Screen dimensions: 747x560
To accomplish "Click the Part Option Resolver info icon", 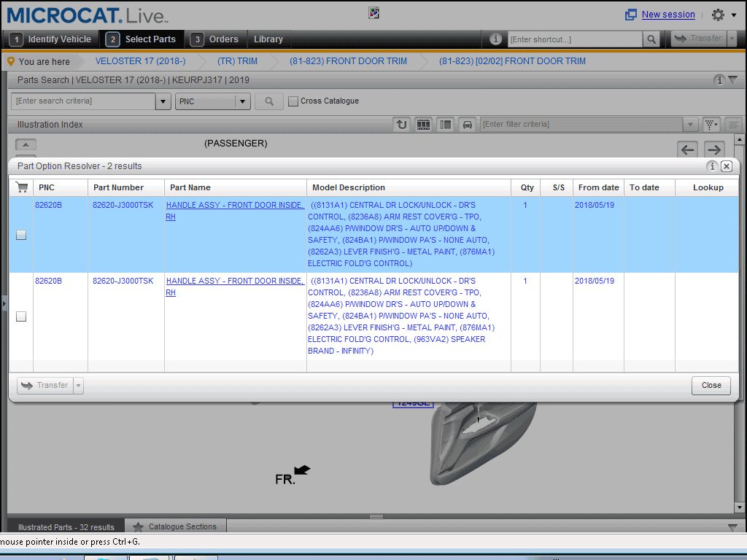I will click(712, 166).
